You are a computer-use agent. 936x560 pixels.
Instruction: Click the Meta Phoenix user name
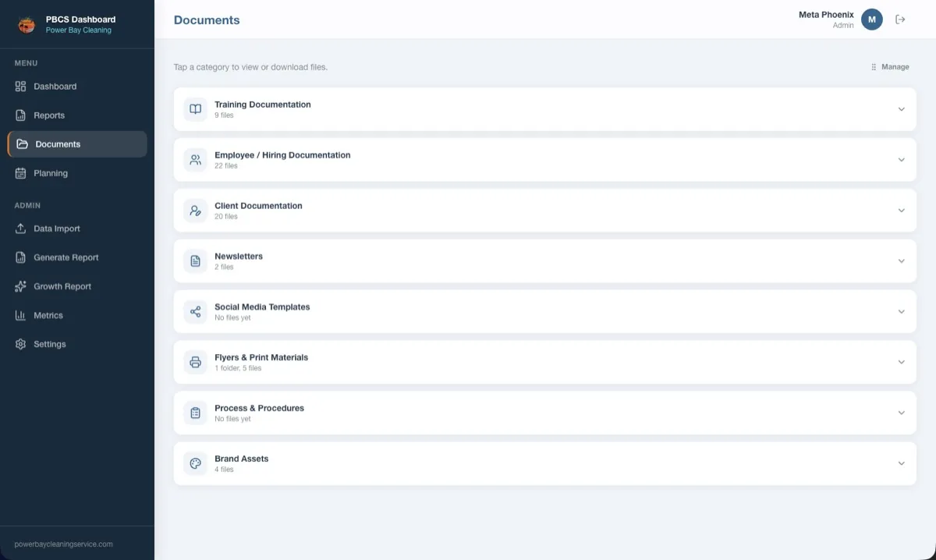click(x=826, y=15)
